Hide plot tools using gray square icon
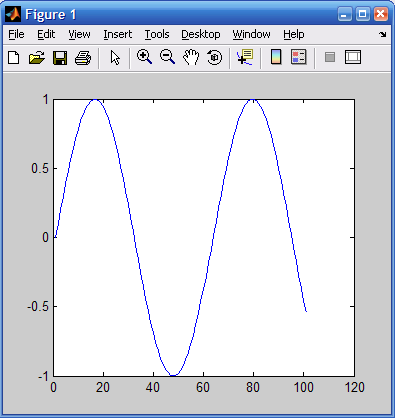 tap(330, 57)
